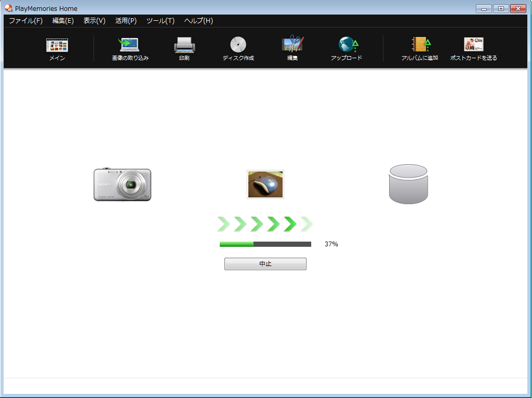Open the ポストカードを送る icon
Image resolution: width=532 pixels, height=398 pixels.
click(x=474, y=45)
